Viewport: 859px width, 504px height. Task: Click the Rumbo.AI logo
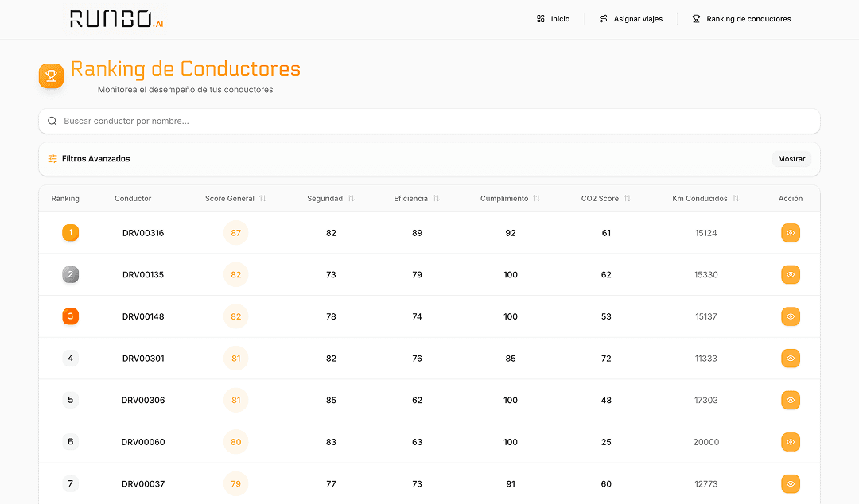point(116,19)
